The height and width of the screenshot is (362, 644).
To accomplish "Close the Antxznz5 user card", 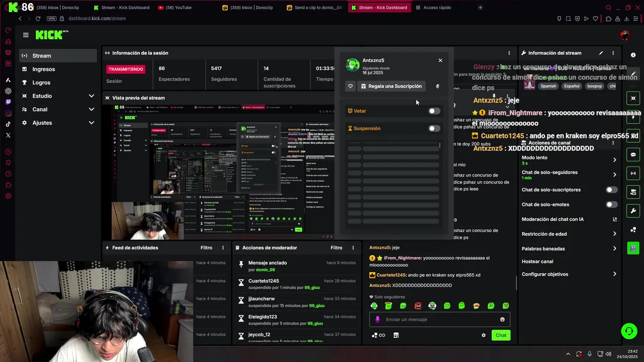I will (440, 60).
